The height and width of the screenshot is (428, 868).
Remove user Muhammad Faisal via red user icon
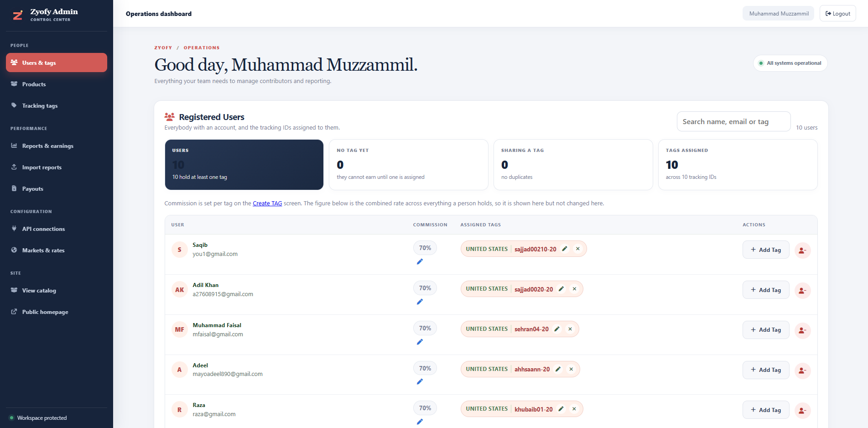tap(802, 330)
